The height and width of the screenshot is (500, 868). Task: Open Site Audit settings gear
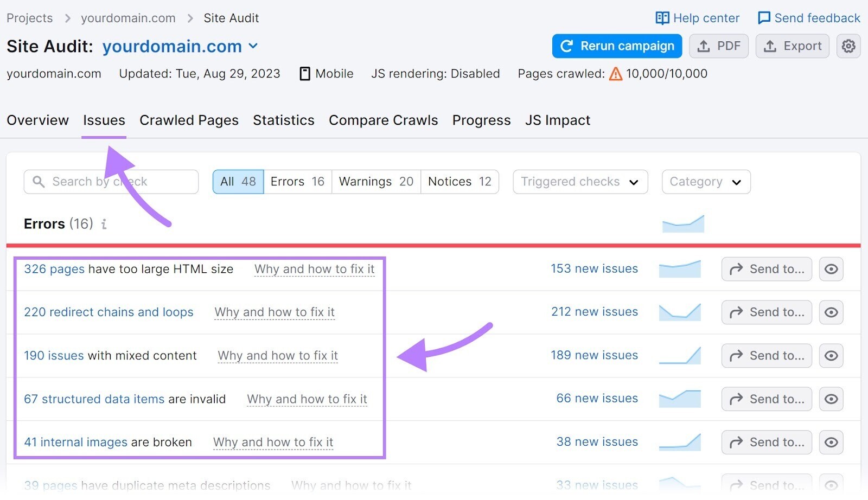pyautogui.click(x=848, y=46)
